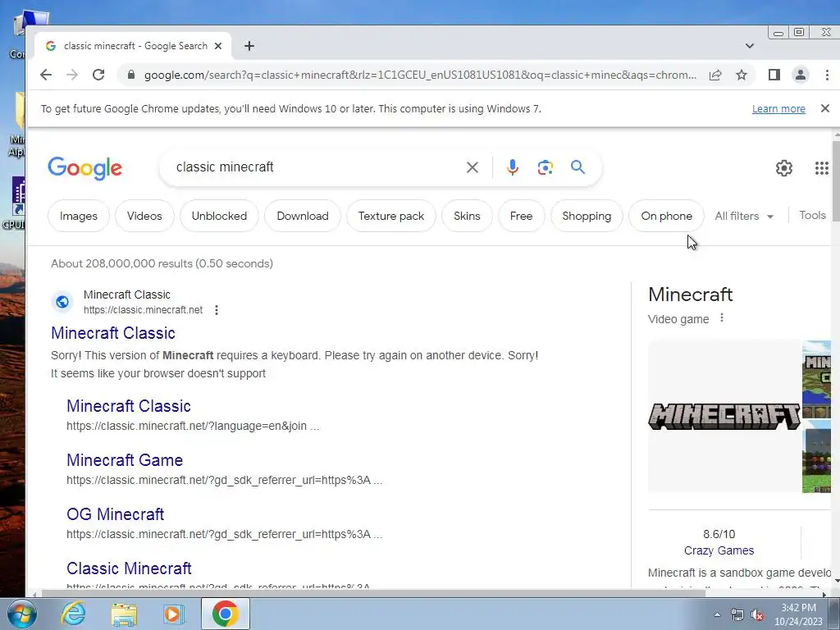Close the classic minecraft tab

(x=218, y=46)
